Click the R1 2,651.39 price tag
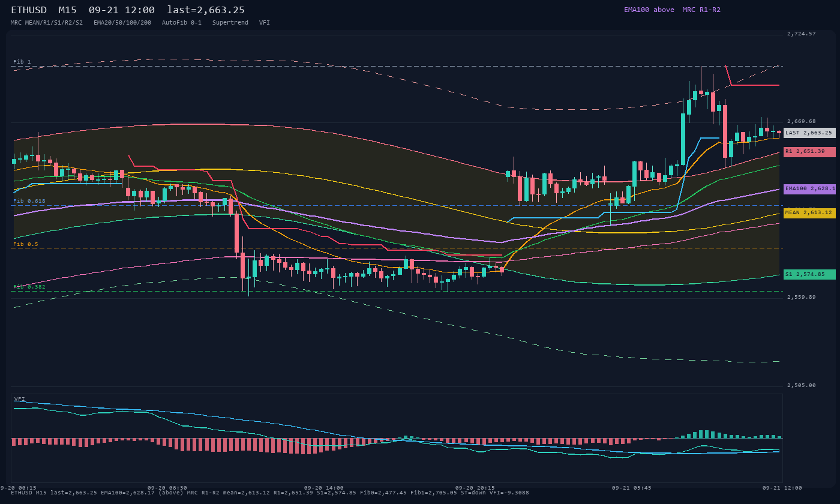Image resolution: width=840 pixels, height=504 pixels. point(809,152)
